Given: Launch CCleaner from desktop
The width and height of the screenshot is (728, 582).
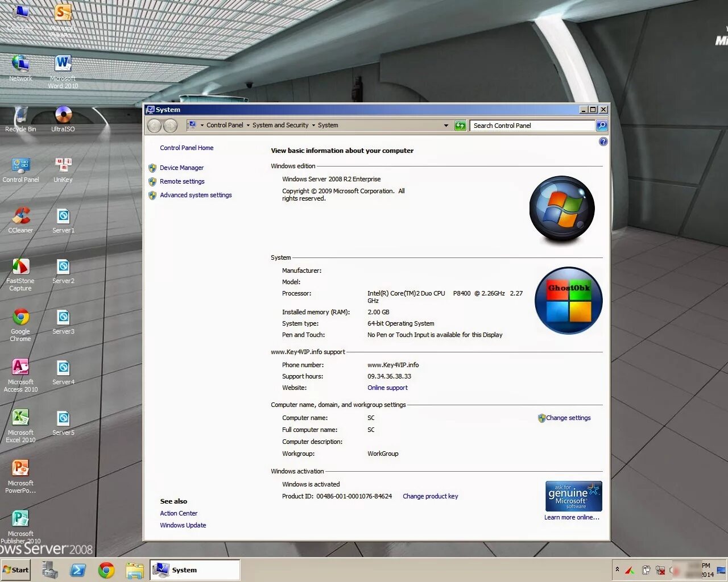Looking at the screenshot, I should 20,219.
